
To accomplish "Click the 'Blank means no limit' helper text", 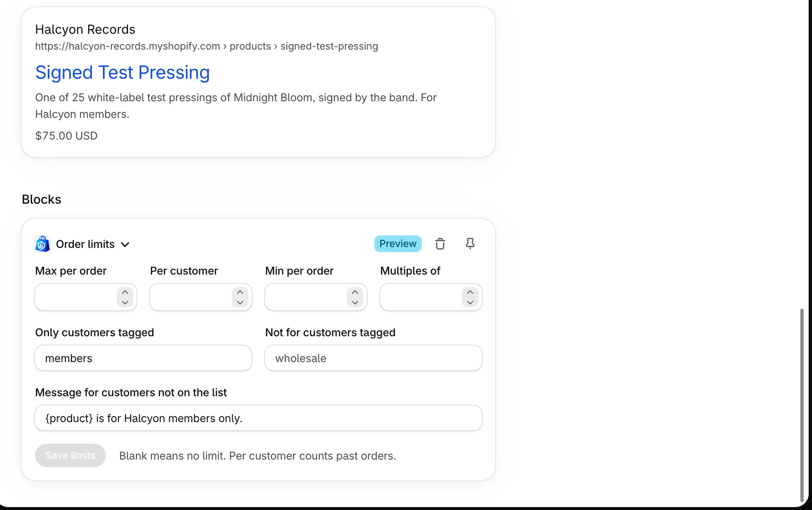I will (x=258, y=456).
